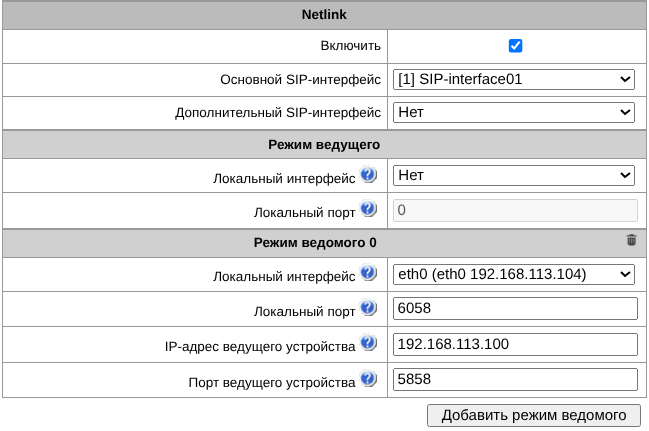Viewport: 649px width, 431px height.
Task: Uncheck the Включить checkbox
Action: [x=515, y=46]
